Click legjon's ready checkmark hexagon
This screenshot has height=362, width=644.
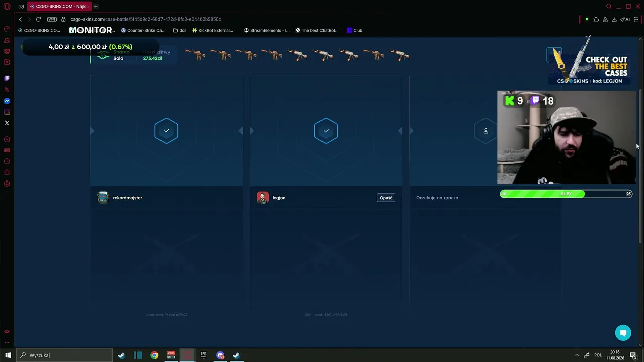click(326, 131)
